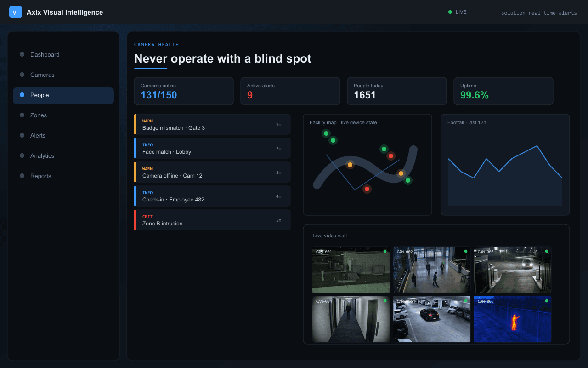Go to Cameras in the sidebar

click(63, 75)
